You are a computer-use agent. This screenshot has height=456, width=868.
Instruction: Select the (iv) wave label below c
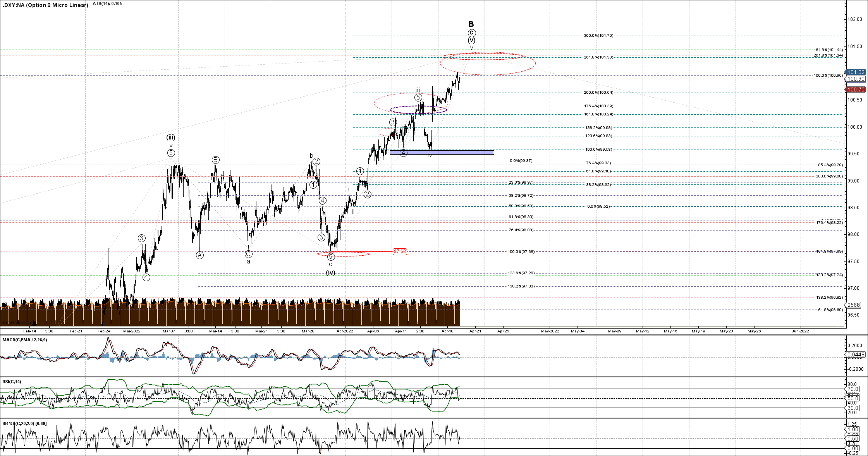330,272
